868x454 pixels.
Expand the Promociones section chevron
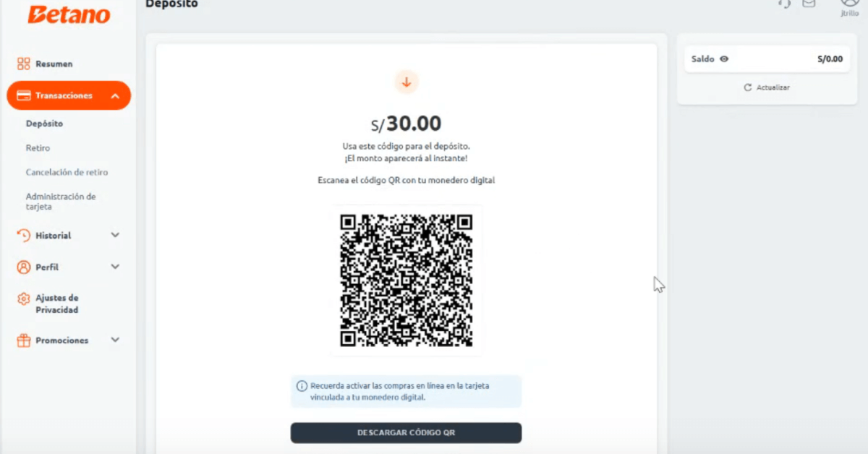(115, 340)
